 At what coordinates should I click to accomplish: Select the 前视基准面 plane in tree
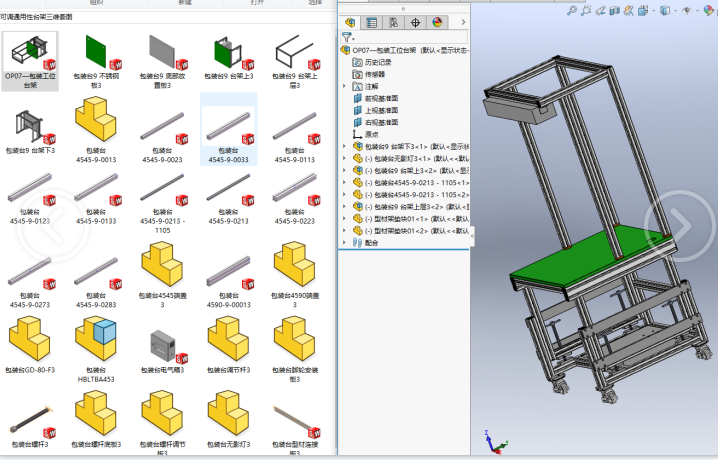click(x=375, y=98)
